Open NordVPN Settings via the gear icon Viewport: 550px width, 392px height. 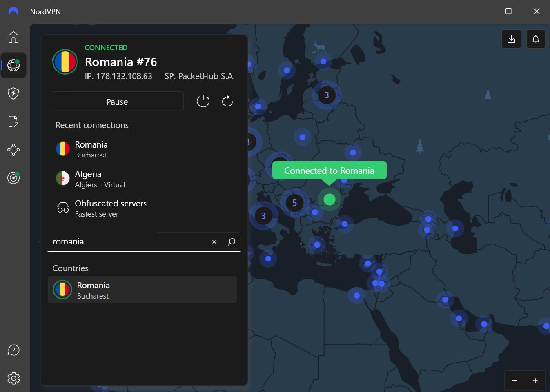(13, 378)
